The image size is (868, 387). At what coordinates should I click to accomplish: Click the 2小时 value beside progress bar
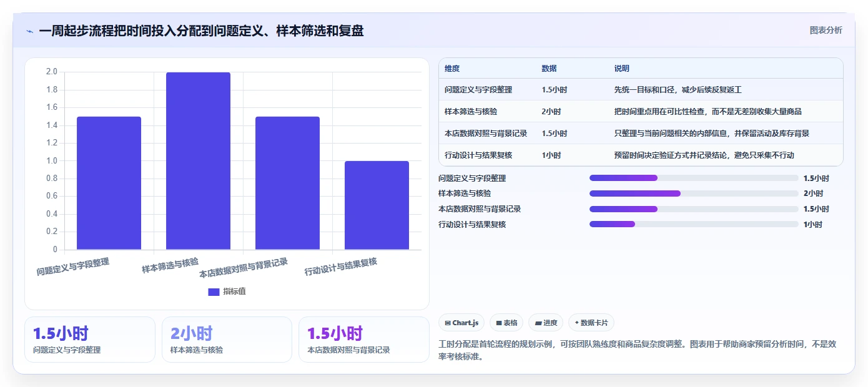(813, 193)
